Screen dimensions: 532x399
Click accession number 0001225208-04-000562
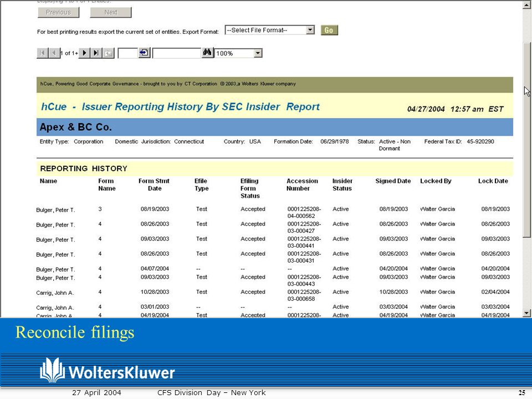[x=304, y=212]
